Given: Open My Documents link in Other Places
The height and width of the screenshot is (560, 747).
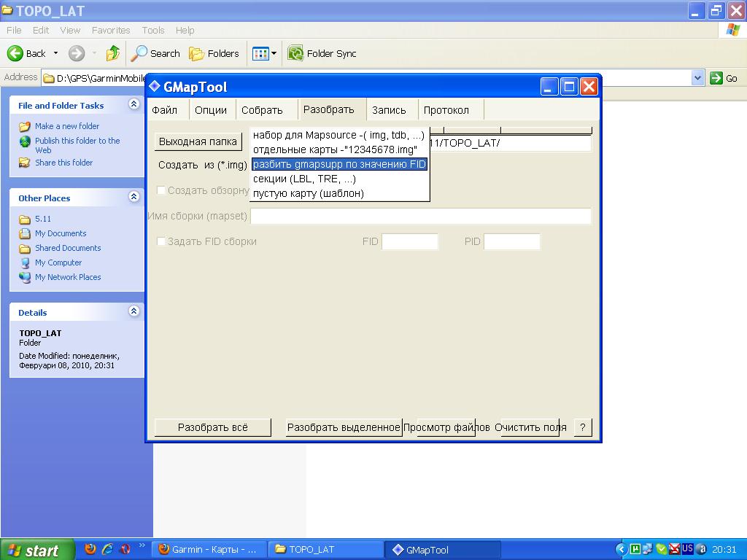Looking at the screenshot, I should point(61,233).
